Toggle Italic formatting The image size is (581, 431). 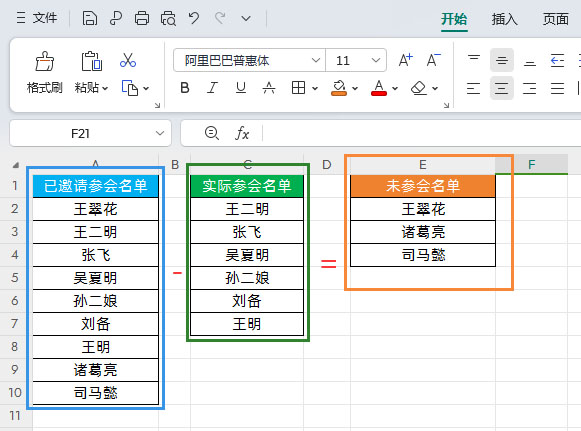tap(212, 88)
